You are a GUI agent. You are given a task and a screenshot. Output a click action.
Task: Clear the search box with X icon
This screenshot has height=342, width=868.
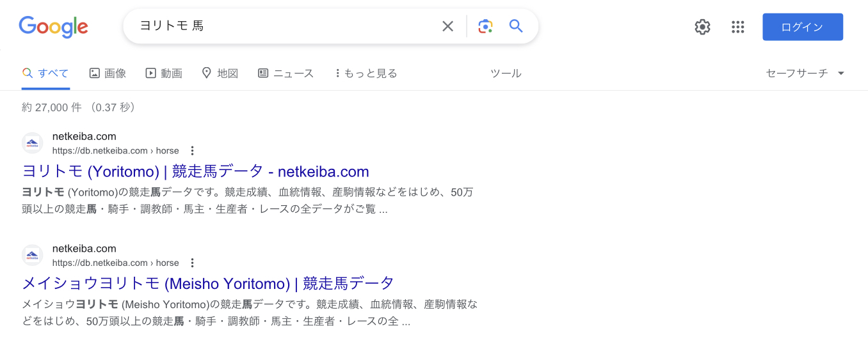[447, 26]
